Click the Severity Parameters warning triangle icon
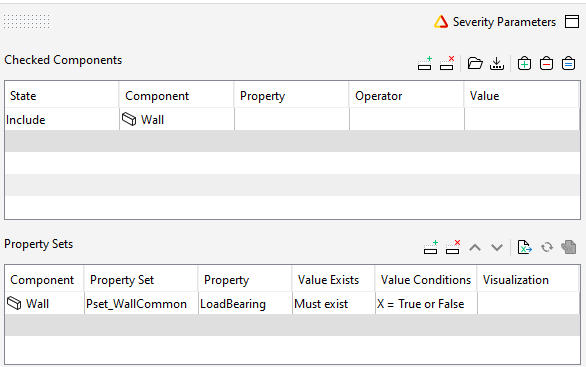This screenshot has width=586, height=367. tap(441, 22)
